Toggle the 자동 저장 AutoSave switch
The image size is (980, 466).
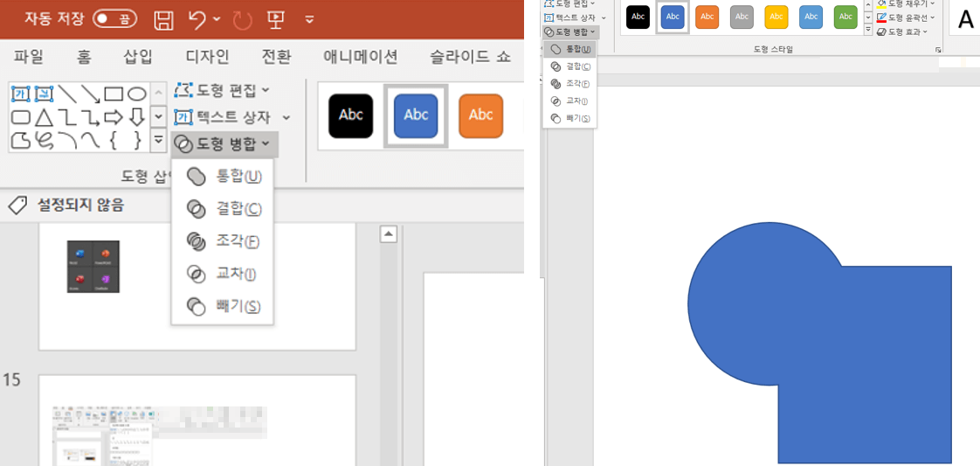point(115,19)
